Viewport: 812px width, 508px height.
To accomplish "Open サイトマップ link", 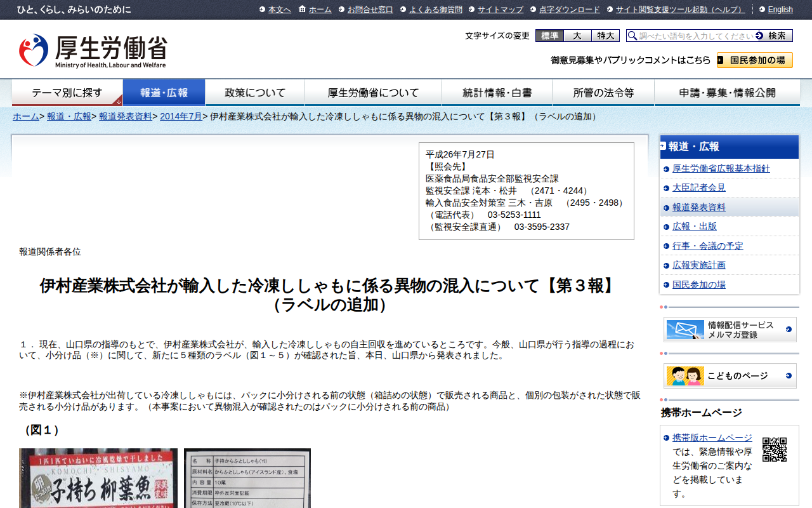I will (x=501, y=10).
